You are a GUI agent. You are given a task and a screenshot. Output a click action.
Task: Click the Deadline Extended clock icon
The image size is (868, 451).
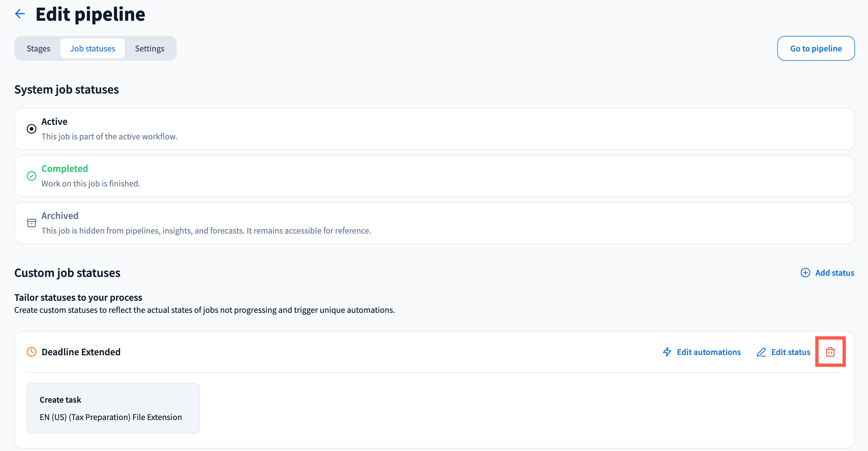(31, 352)
